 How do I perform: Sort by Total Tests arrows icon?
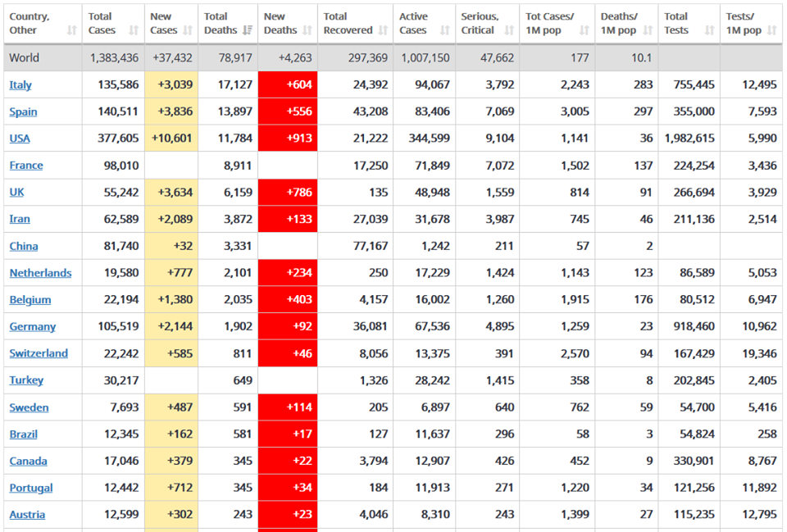(x=709, y=30)
